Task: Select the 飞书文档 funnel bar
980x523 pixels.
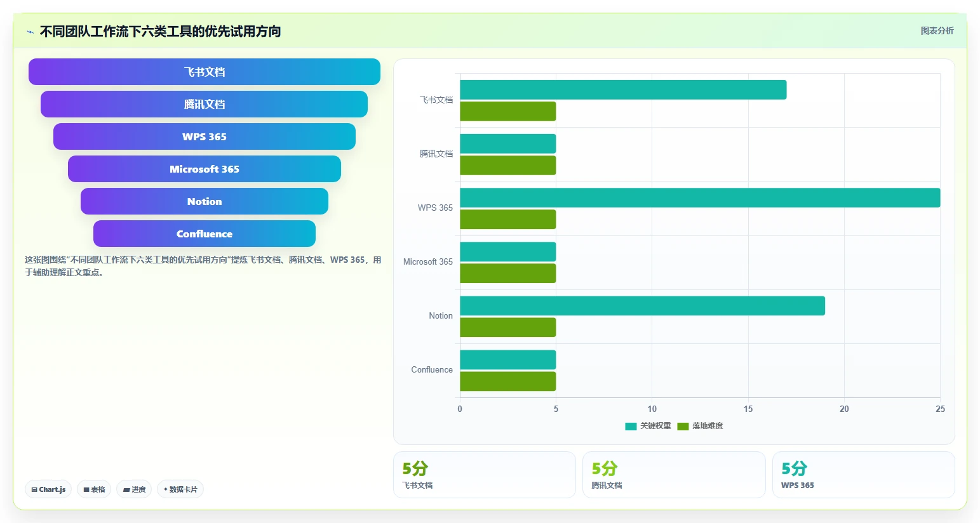Action: [205, 72]
